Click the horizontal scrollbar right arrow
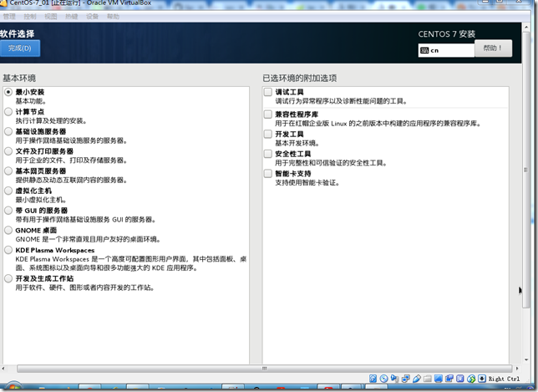Screen dimensions: 538x392 (x=517, y=369)
